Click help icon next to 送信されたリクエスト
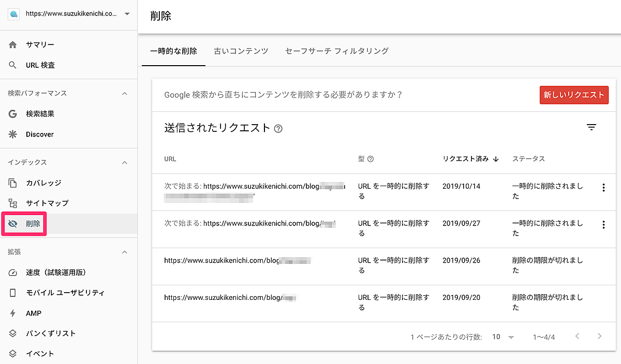The height and width of the screenshot is (364, 621). 278,129
